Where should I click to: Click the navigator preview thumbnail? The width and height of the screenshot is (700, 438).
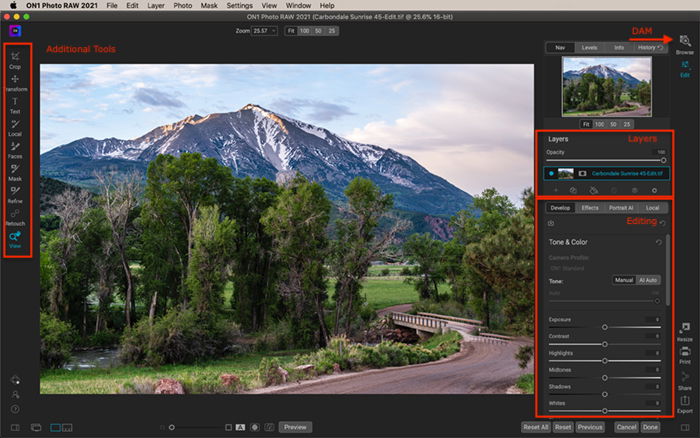[x=606, y=87]
